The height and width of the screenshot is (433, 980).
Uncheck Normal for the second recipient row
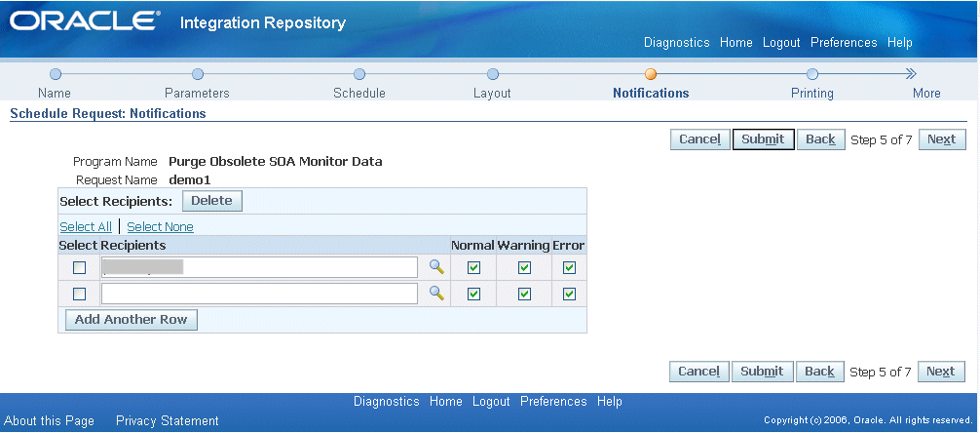click(x=473, y=294)
